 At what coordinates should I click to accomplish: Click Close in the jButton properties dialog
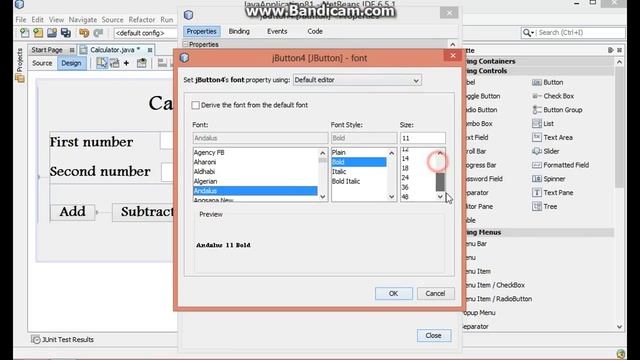[433, 336]
